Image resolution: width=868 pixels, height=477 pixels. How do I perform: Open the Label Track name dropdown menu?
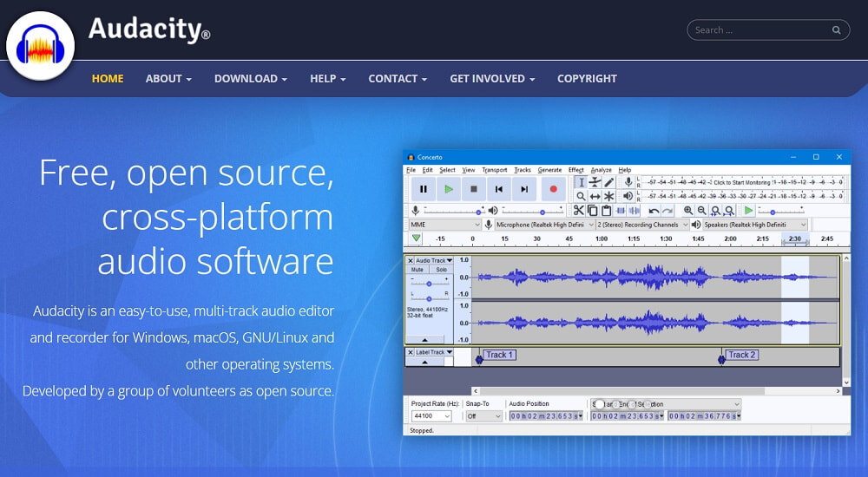(434, 352)
